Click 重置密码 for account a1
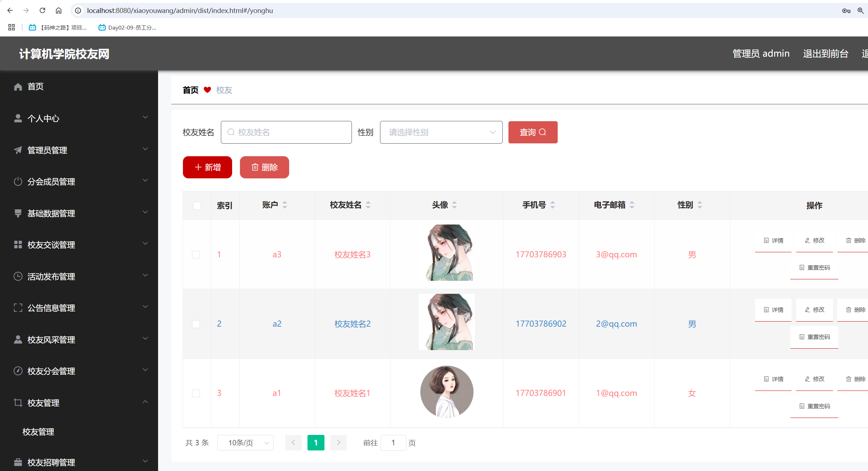The height and width of the screenshot is (471, 868). click(x=814, y=406)
